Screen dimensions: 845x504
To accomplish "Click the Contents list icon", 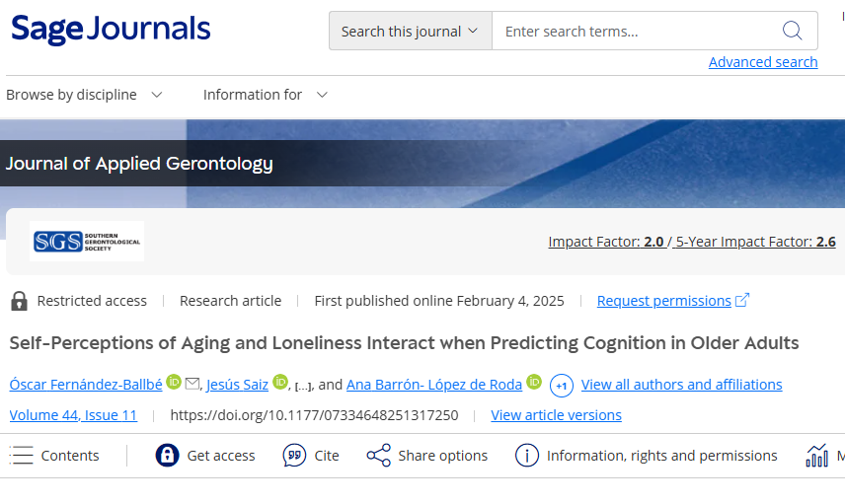I will [x=22, y=456].
